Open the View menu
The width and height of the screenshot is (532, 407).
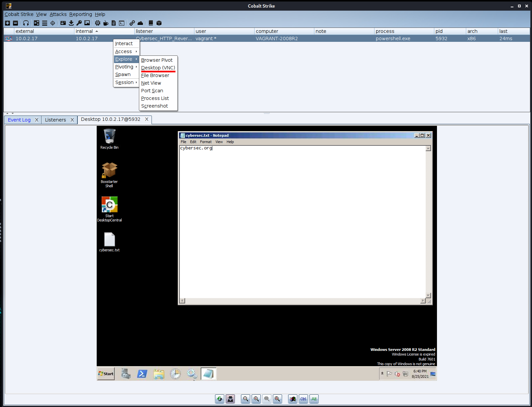tap(41, 14)
